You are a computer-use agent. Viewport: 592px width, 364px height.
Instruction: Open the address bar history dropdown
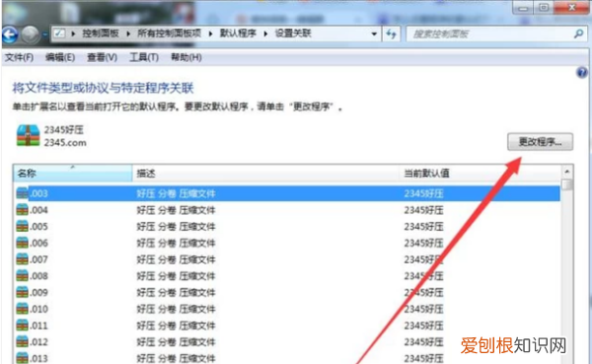[374, 34]
